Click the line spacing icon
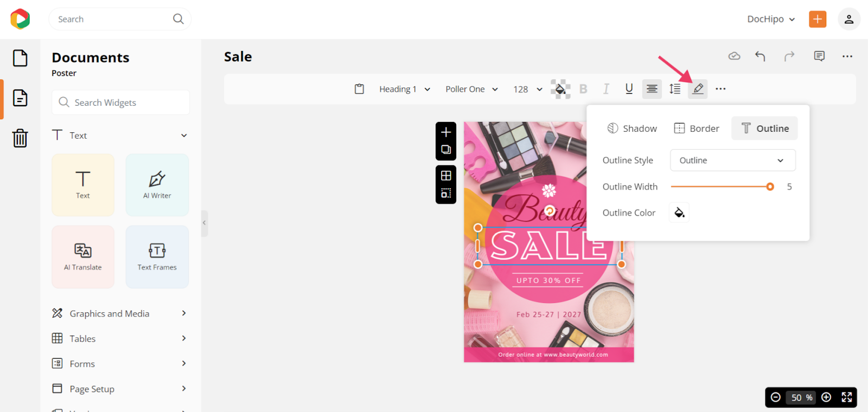The width and height of the screenshot is (868, 412). 675,89
